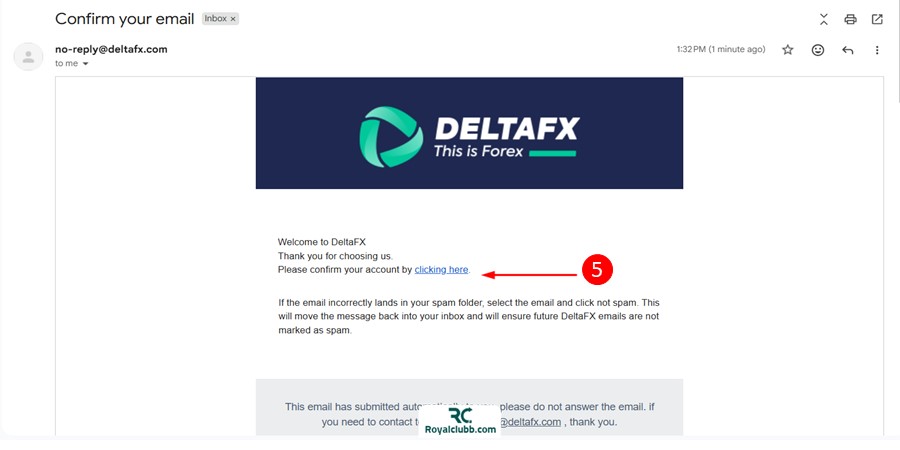The image size is (900, 450).
Task: Expand recipient details arrow beside "to me"
Action: pyautogui.click(x=86, y=64)
